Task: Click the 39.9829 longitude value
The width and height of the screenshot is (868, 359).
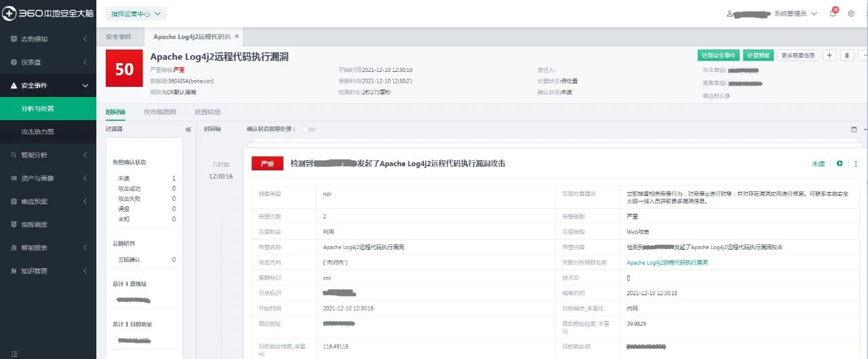Action: 637,323
